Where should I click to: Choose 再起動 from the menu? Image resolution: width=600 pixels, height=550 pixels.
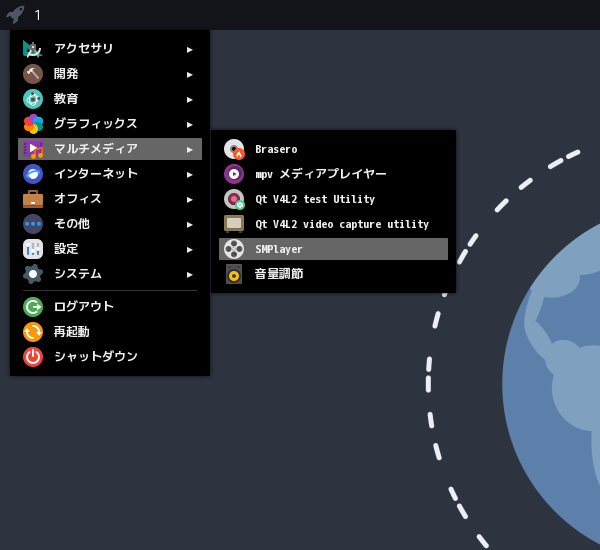click(x=110, y=332)
